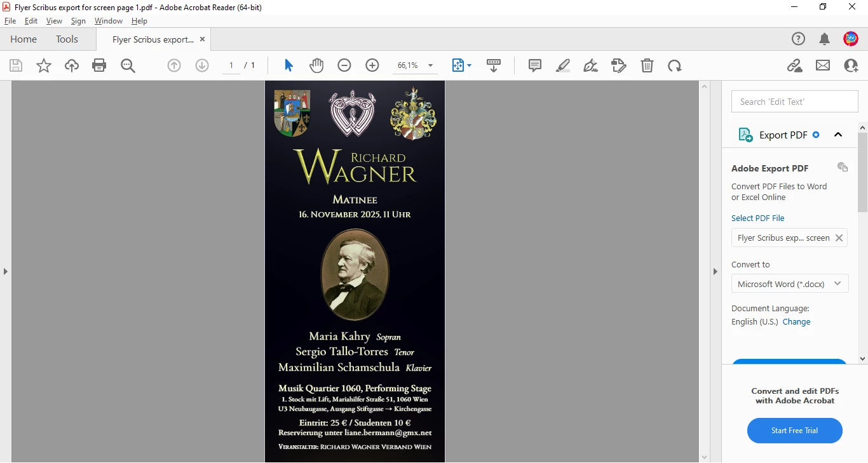Screen dimensions: 868x463
Task: Add a comment sticky note
Action: (535, 65)
